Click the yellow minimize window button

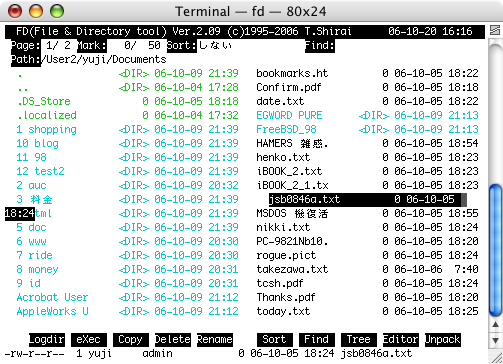point(36,11)
